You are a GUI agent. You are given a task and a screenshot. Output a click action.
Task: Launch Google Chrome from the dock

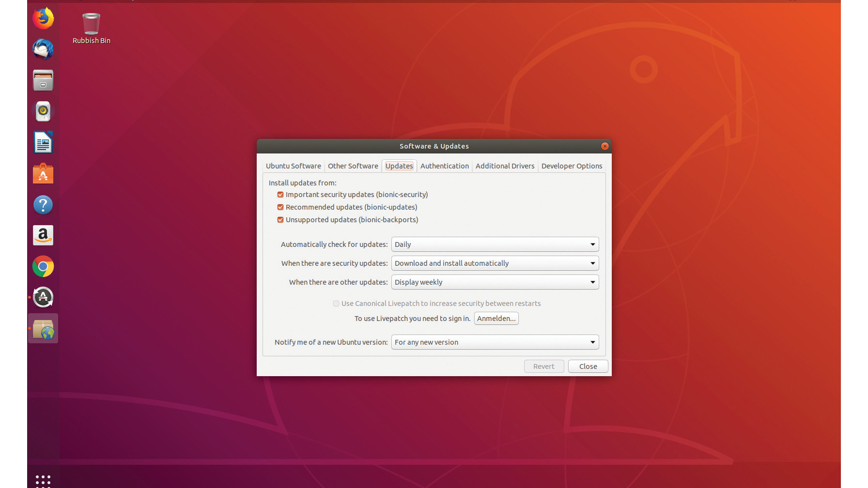pyautogui.click(x=43, y=266)
